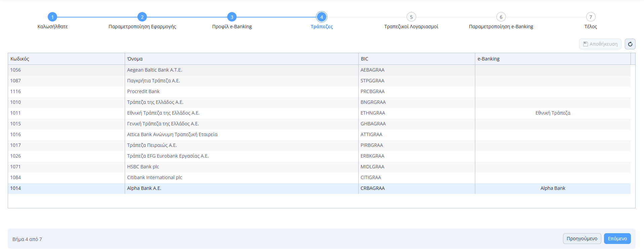The width and height of the screenshot is (644, 249).
Task: Go to step 1 Καλωσήλθατε circle
Action: click(x=52, y=17)
